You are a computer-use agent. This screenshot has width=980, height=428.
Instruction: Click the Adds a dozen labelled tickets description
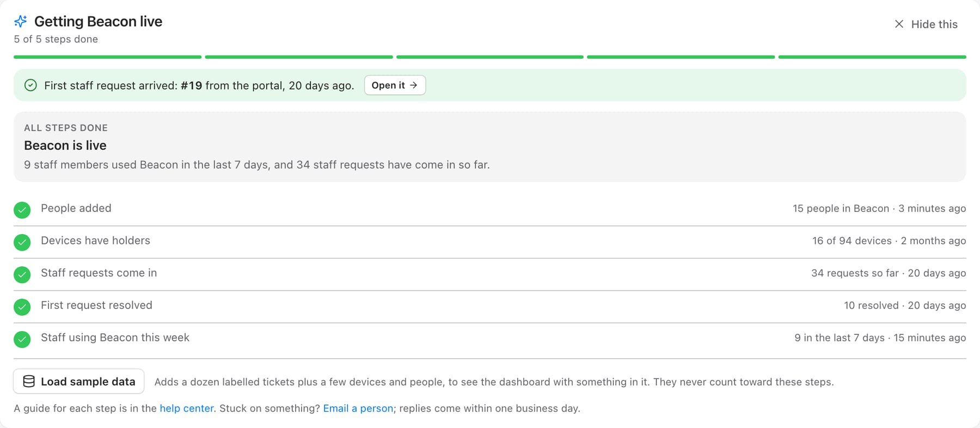tap(494, 382)
